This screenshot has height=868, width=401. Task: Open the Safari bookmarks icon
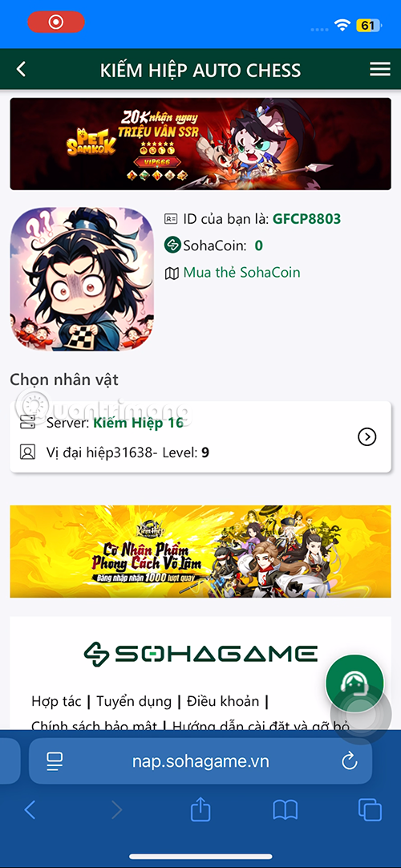(x=286, y=810)
